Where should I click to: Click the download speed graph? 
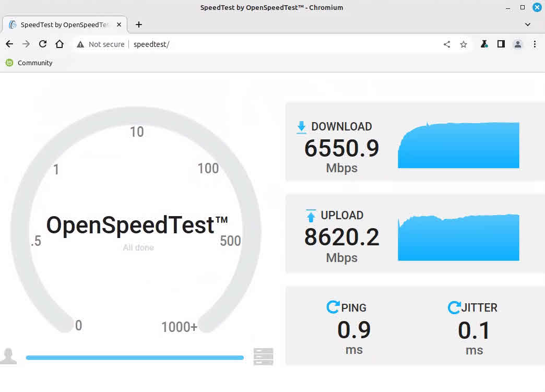pos(458,146)
